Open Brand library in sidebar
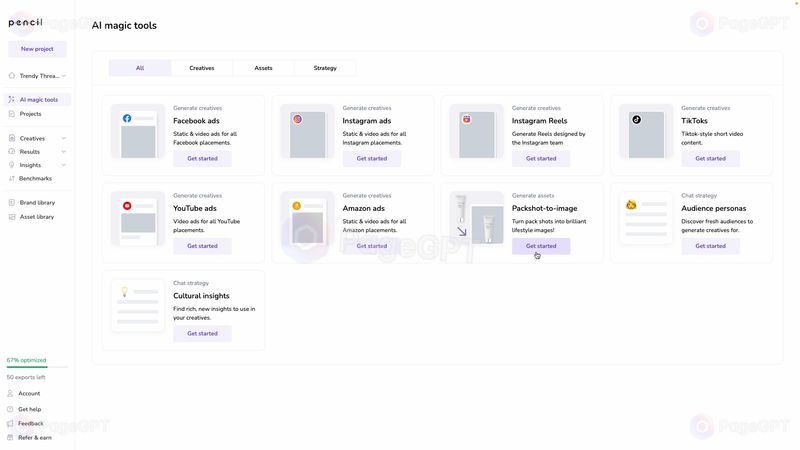This screenshot has height=450, width=800. [x=37, y=203]
